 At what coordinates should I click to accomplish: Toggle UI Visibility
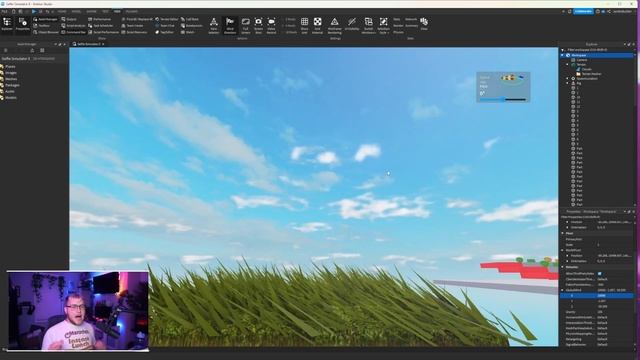pyautogui.click(x=351, y=25)
